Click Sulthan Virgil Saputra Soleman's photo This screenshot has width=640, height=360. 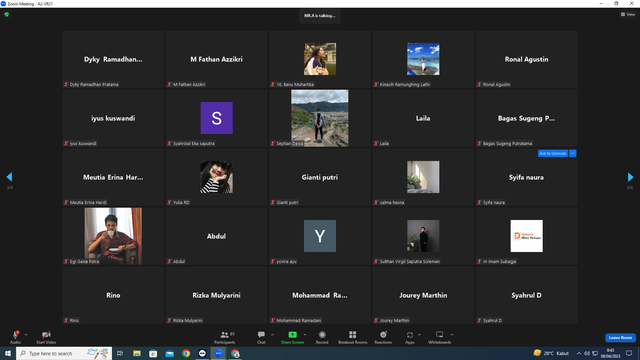pos(423,236)
